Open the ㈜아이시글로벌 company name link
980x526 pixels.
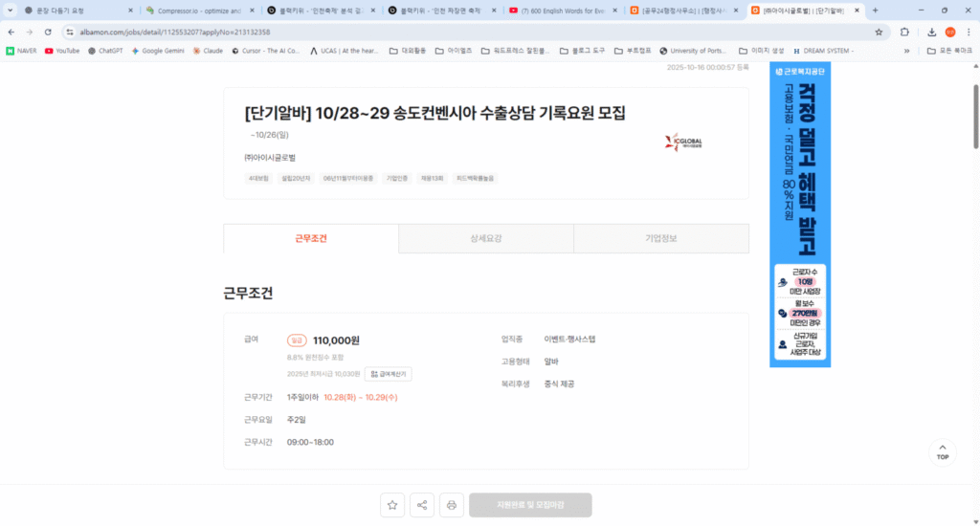[270, 158]
